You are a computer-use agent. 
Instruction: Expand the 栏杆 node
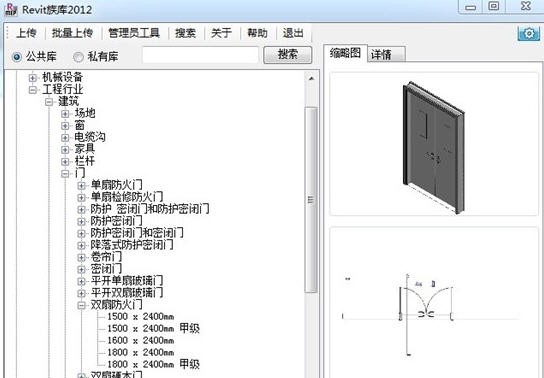[x=65, y=161]
